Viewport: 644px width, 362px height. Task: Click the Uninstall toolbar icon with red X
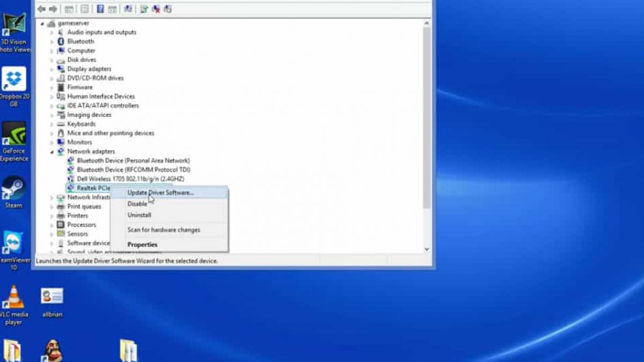tap(156, 9)
